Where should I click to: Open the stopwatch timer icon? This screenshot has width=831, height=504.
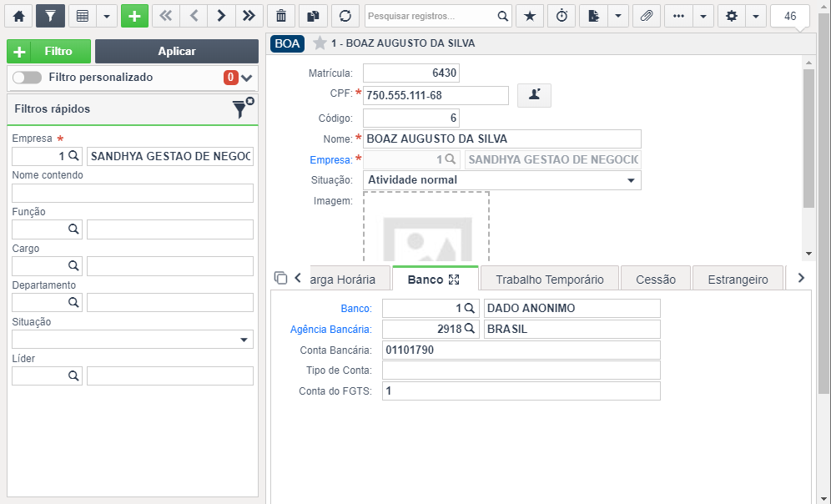562,16
